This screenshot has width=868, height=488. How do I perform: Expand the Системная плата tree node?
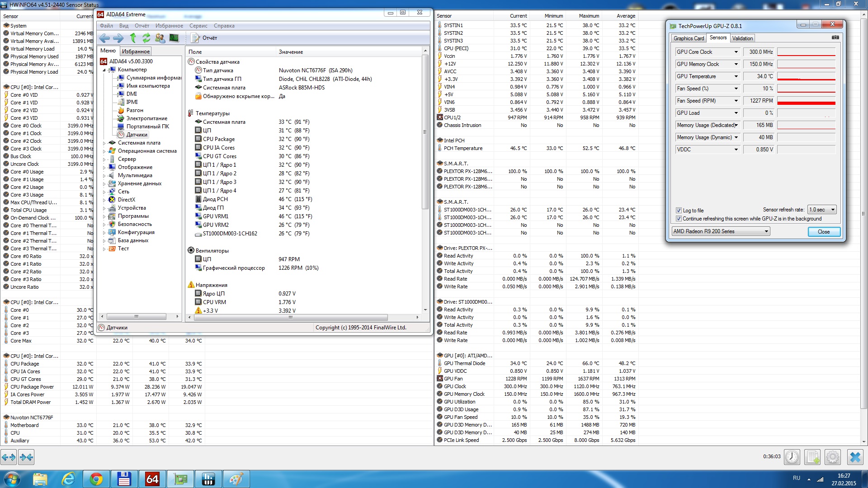click(x=104, y=143)
